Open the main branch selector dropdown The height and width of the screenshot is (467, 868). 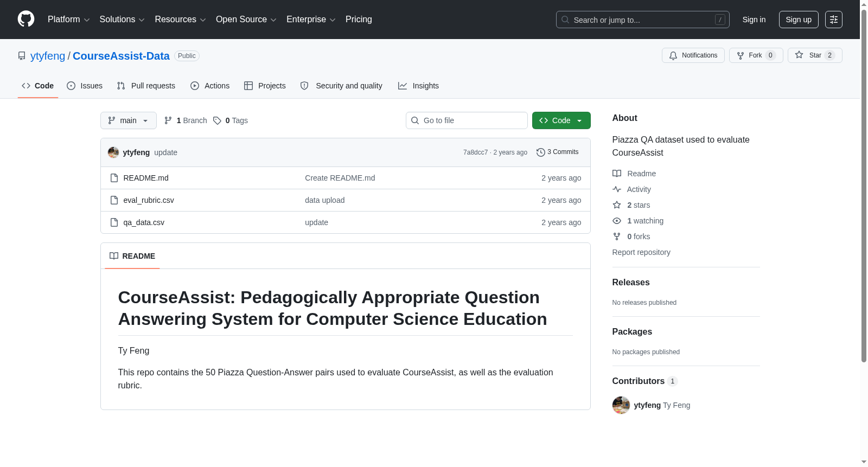129,120
